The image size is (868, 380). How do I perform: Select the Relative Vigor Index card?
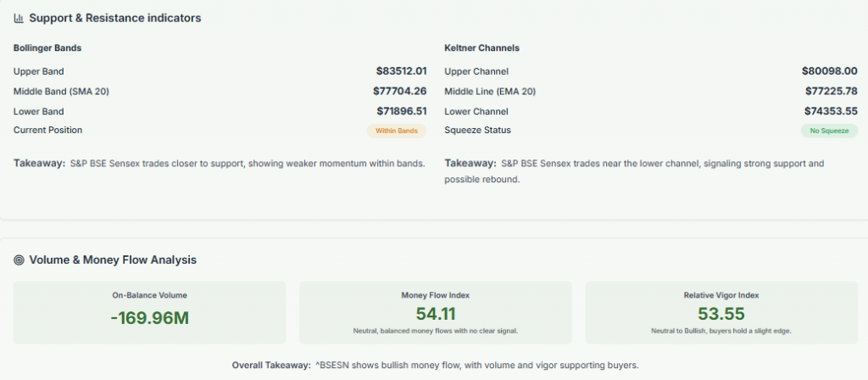721,313
